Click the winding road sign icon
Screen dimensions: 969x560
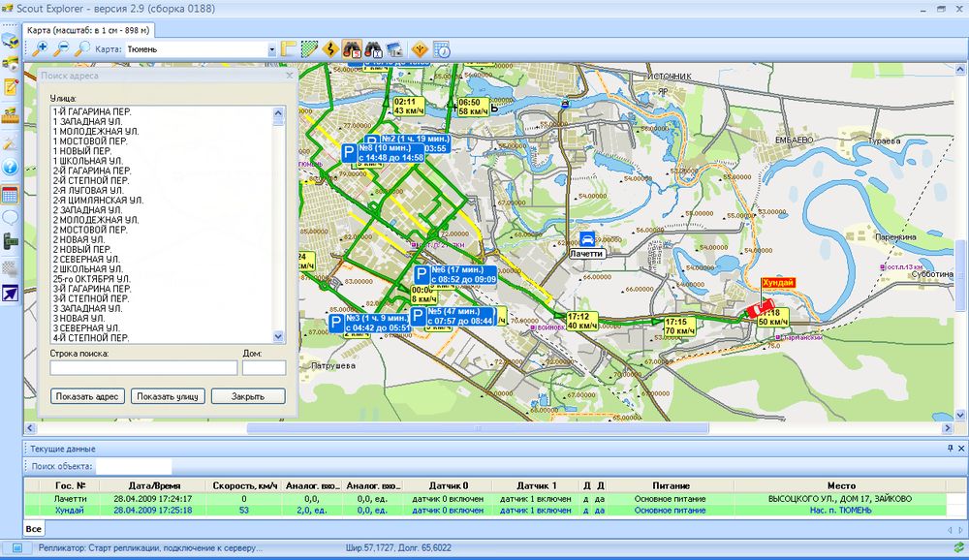coord(330,48)
